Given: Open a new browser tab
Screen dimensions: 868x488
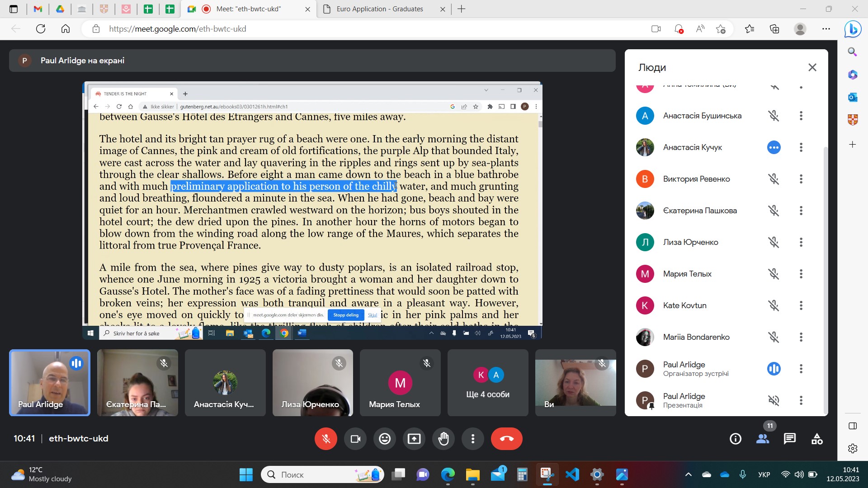Looking at the screenshot, I should pyautogui.click(x=461, y=9).
